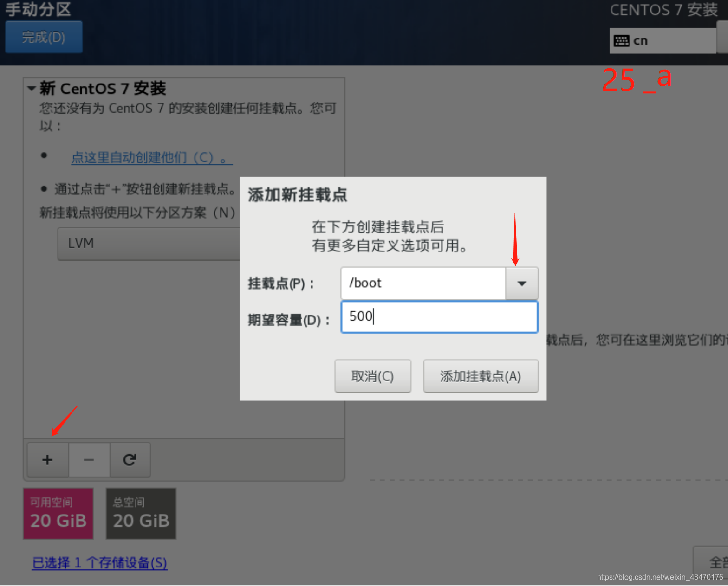Click the 新挂载点将使用以下分区方案(N) text
This screenshot has height=586, width=728.
(137, 213)
